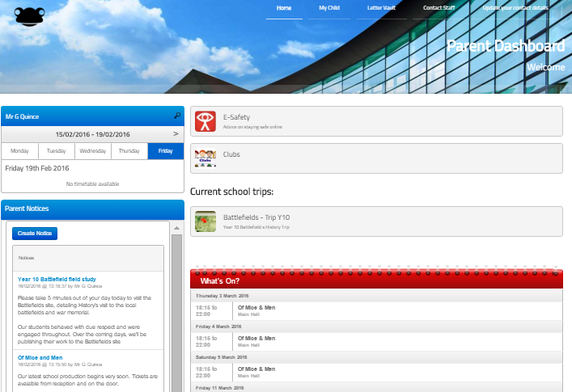The width and height of the screenshot is (572, 392).
Task: Click the Notices list header
Action: coord(88,258)
